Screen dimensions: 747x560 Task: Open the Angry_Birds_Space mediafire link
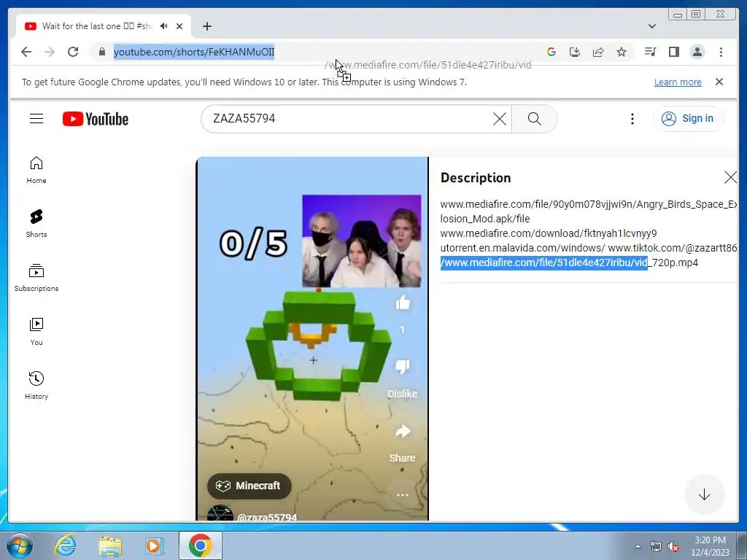589,211
